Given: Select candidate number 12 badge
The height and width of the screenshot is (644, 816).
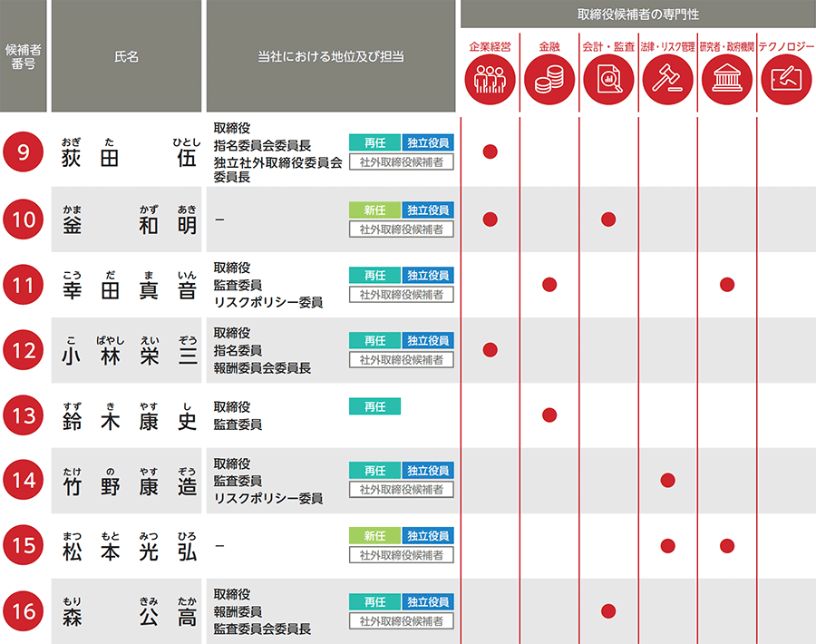Looking at the screenshot, I should pyautogui.click(x=23, y=350).
